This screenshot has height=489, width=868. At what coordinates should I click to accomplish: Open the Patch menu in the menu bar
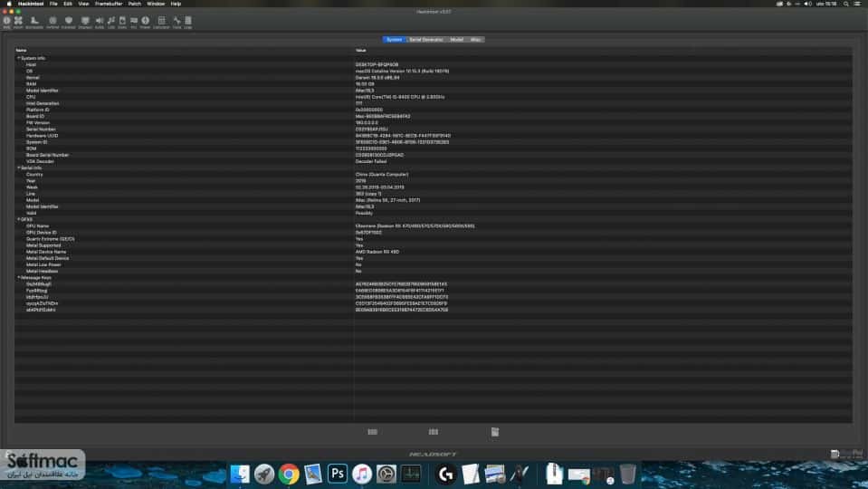click(135, 4)
